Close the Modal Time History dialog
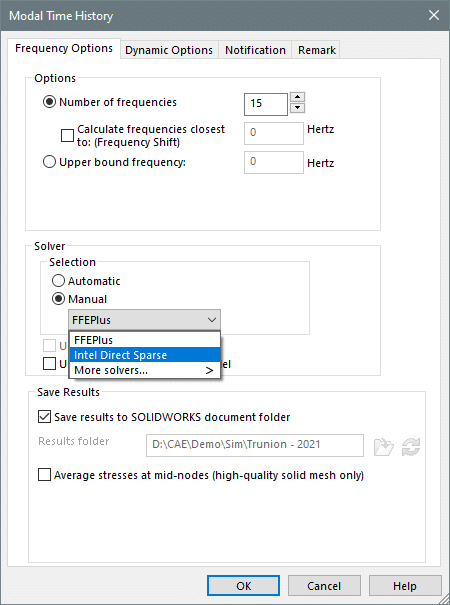450x605 pixels. click(x=434, y=15)
